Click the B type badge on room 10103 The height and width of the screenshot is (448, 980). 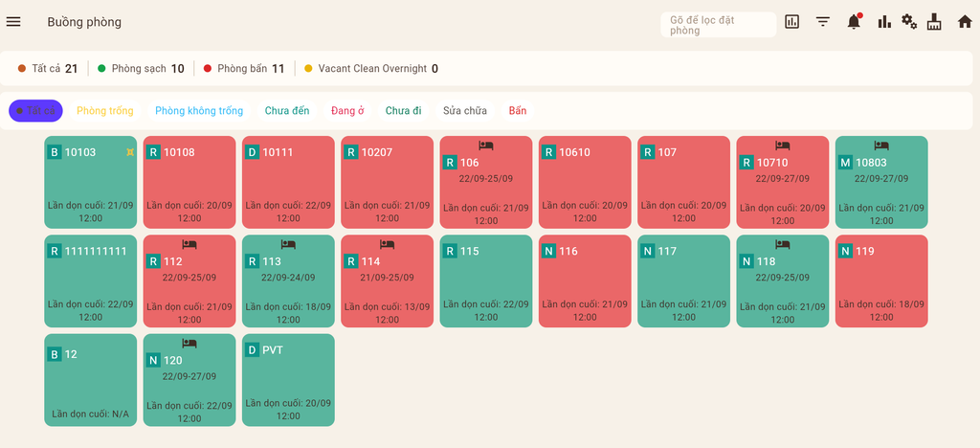tap(55, 152)
